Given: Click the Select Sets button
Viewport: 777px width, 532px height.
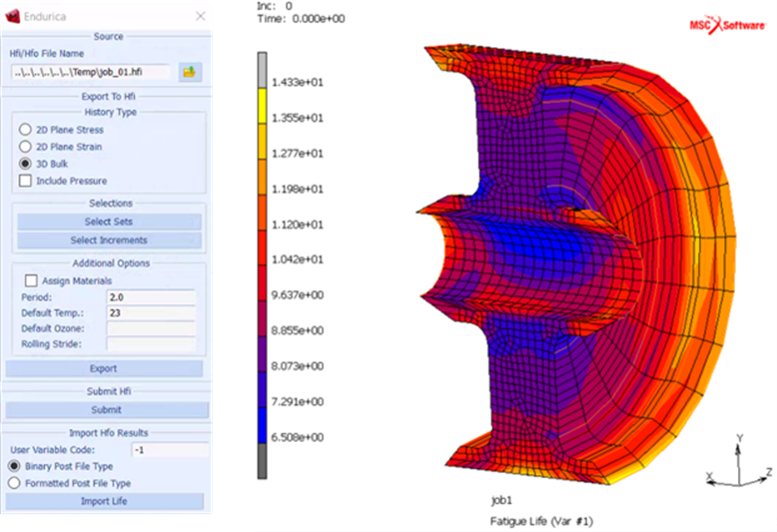Looking at the screenshot, I should pos(109,222).
